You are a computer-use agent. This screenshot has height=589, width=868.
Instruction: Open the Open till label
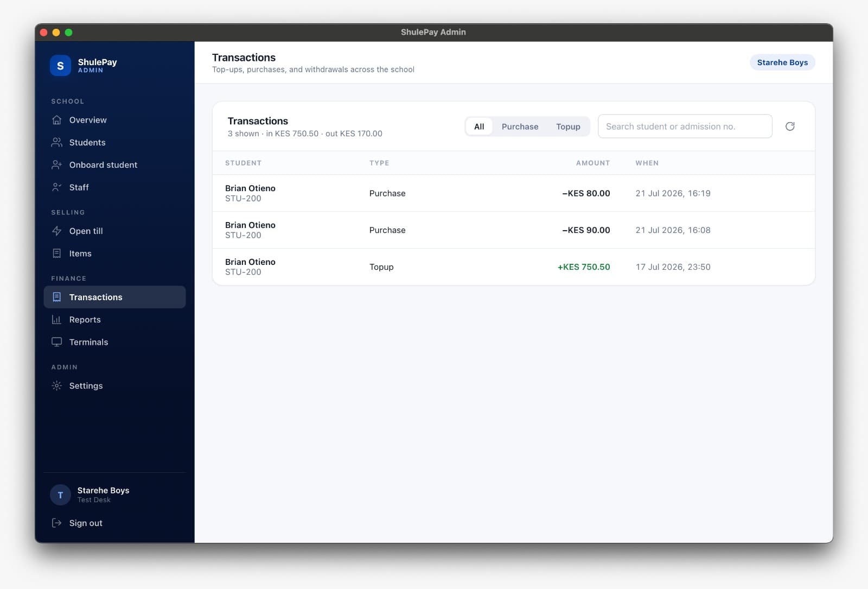[x=86, y=231]
